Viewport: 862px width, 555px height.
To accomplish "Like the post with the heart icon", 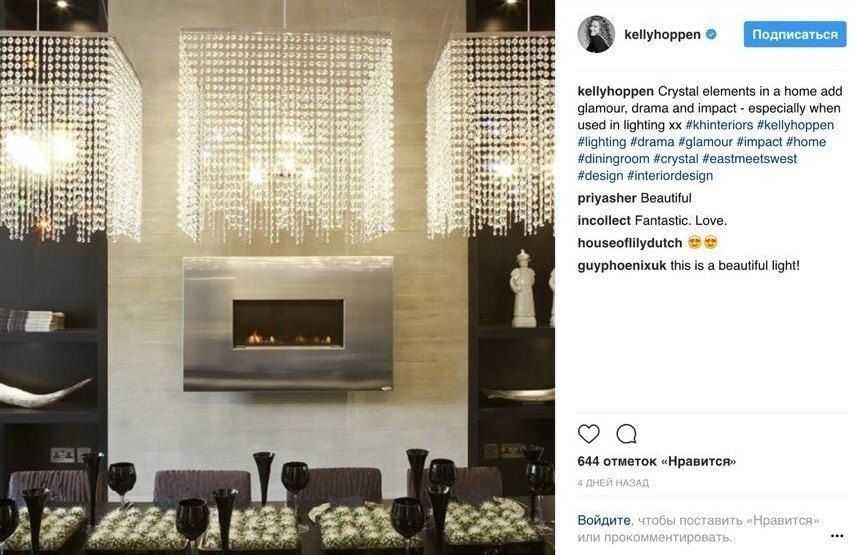I will [x=588, y=434].
